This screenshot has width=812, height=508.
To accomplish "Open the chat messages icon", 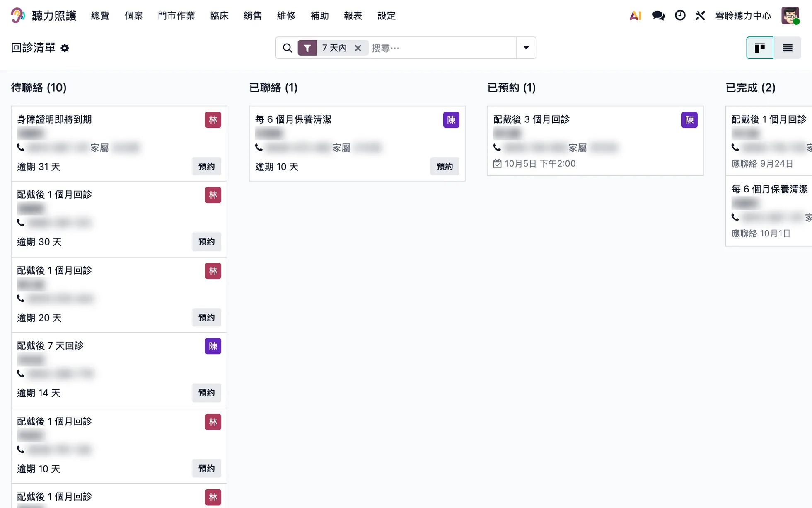I will [658, 16].
